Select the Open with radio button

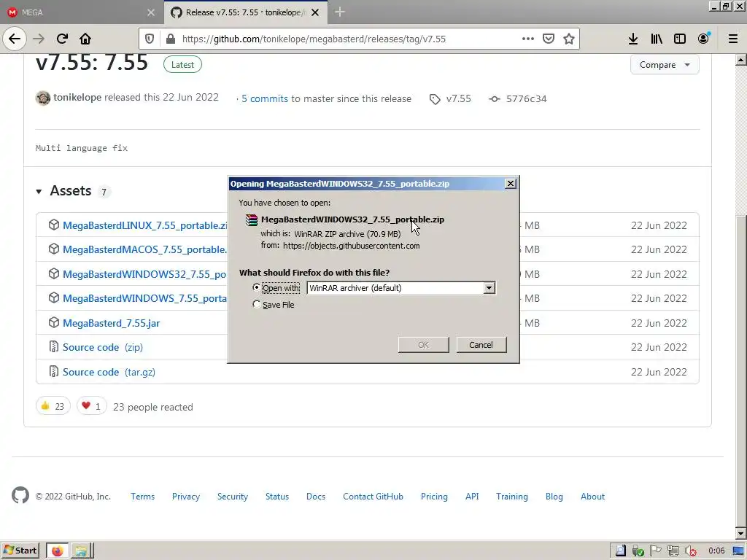[x=256, y=287]
